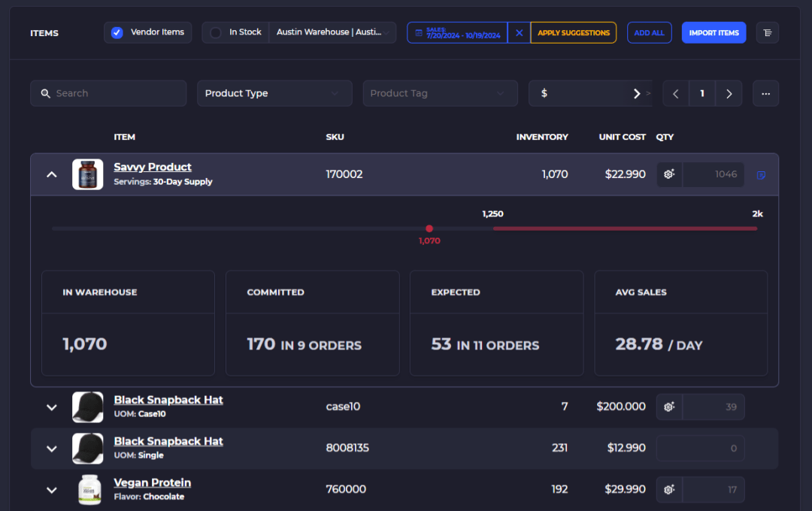Click SKU value 760000
The width and height of the screenshot is (812, 511).
pos(346,489)
